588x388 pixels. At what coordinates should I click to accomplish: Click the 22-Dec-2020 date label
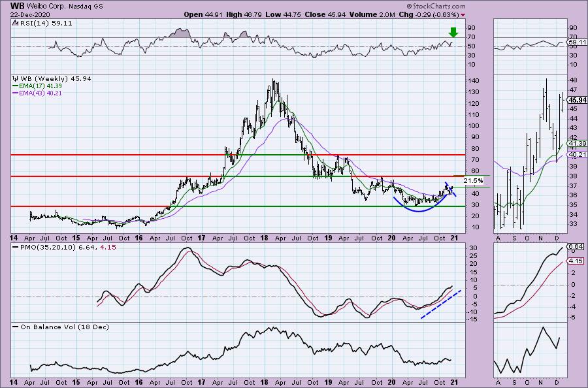(30, 14)
